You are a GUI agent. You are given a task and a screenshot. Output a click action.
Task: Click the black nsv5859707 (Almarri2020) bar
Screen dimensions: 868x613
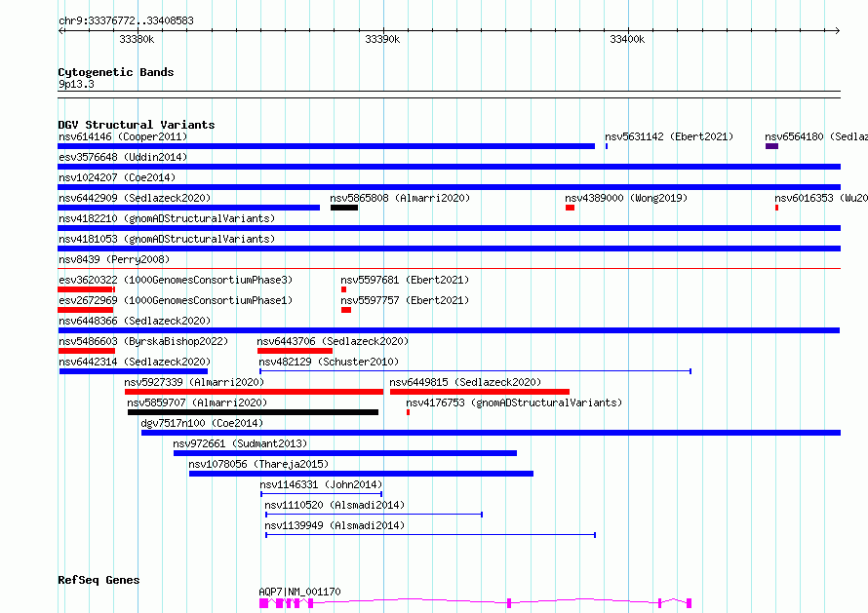253,412
